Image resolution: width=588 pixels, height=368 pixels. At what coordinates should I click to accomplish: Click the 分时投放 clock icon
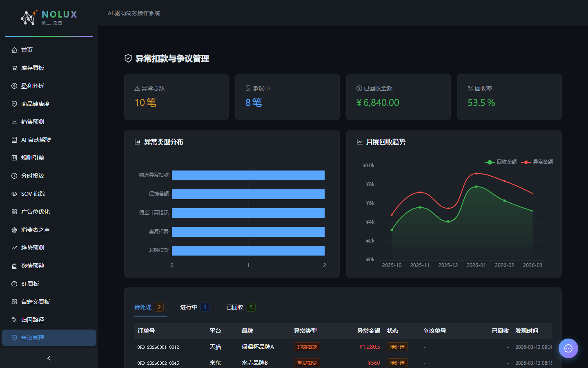[x=14, y=176]
